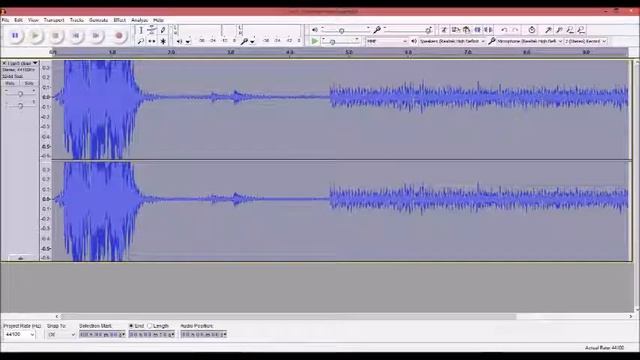Click the playback meter speaker icon
This screenshot has width=640, height=360.
pyautogui.click(x=179, y=41)
